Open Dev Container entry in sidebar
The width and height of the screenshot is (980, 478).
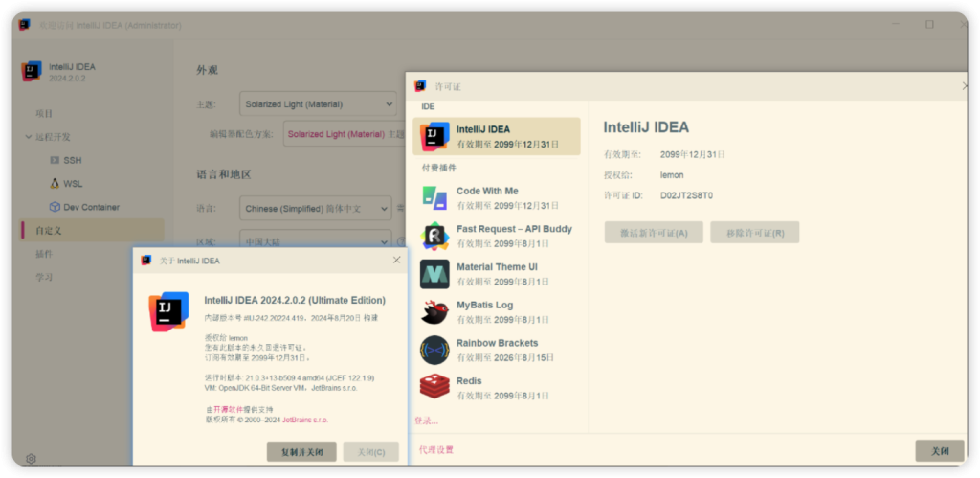pyautogui.click(x=93, y=207)
